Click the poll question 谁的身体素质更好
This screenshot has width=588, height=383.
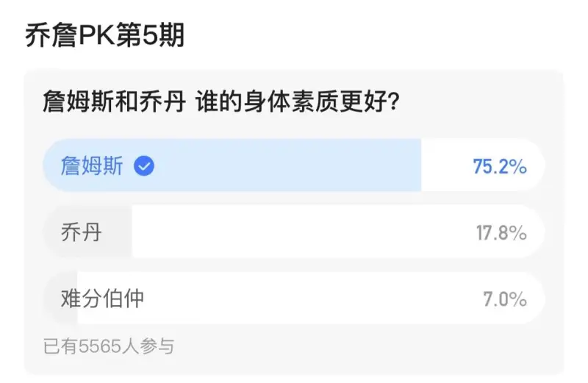[x=298, y=101]
